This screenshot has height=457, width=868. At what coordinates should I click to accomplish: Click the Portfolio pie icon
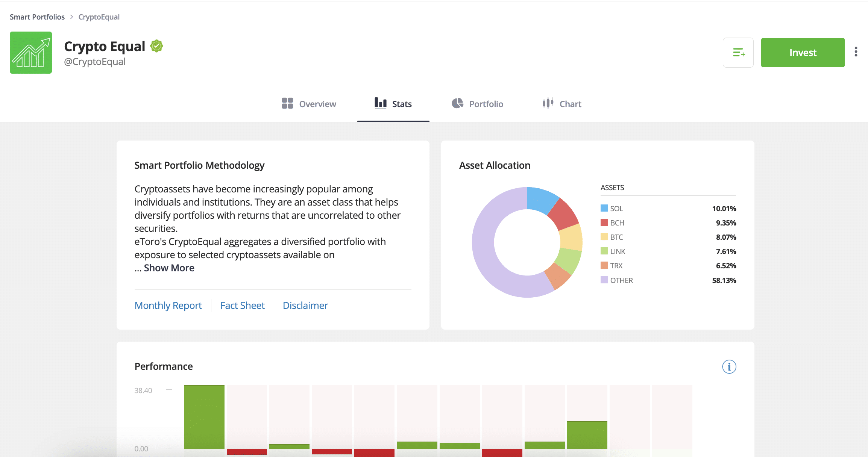(457, 103)
